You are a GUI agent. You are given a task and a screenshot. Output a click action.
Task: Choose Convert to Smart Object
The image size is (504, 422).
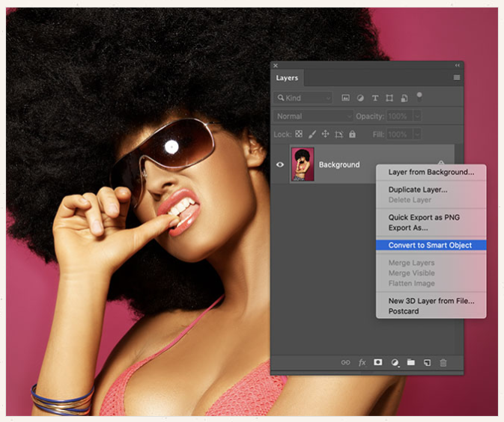(x=431, y=245)
